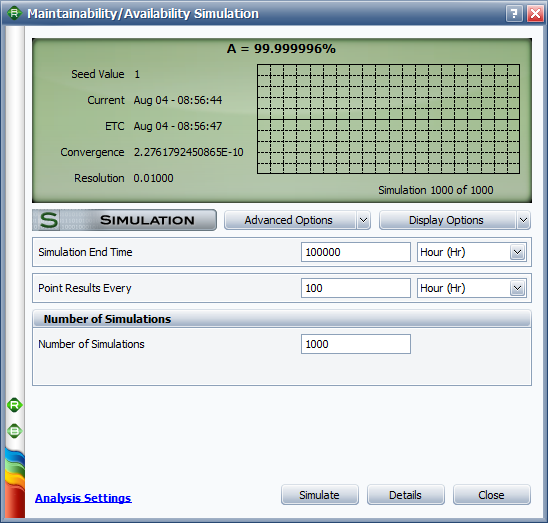Open the Advanced Options dropdown arrow
Screen dimensions: 548x523
[x=363, y=220]
